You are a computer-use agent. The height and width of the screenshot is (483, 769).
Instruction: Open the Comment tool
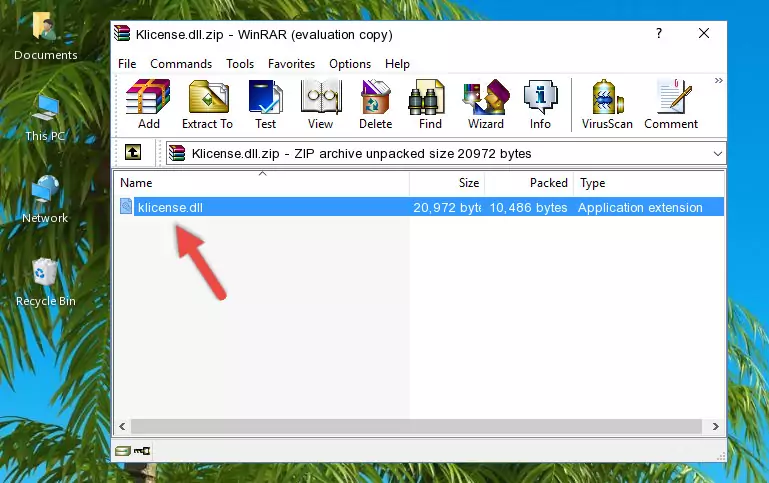(671, 104)
